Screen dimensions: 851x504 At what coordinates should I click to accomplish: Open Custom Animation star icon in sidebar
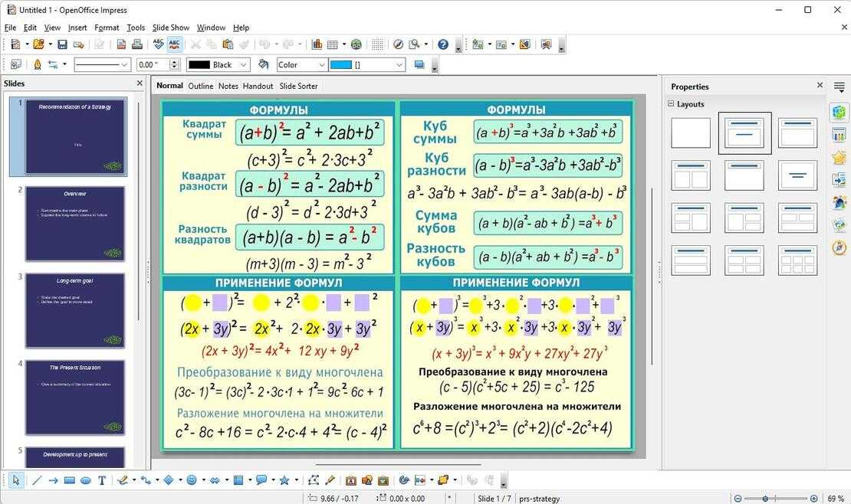(x=839, y=157)
